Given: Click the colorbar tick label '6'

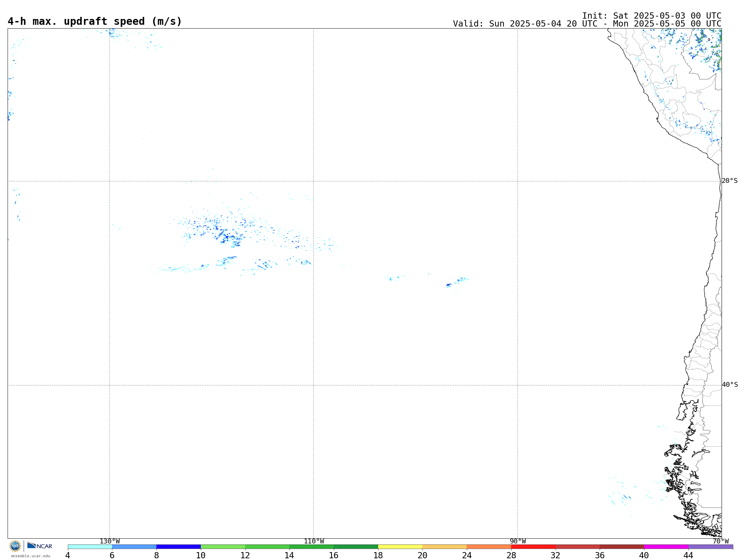Looking at the screenshot, I should [x=112, y=555].
